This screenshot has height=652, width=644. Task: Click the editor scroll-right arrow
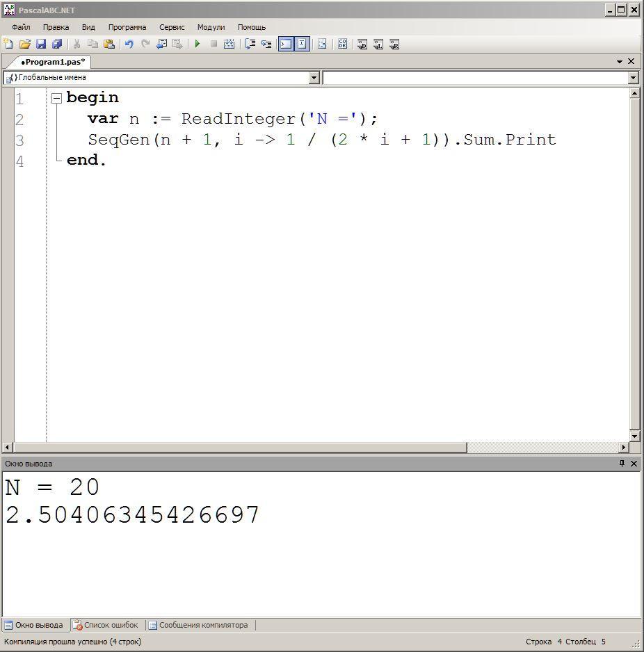pos(624,448)
